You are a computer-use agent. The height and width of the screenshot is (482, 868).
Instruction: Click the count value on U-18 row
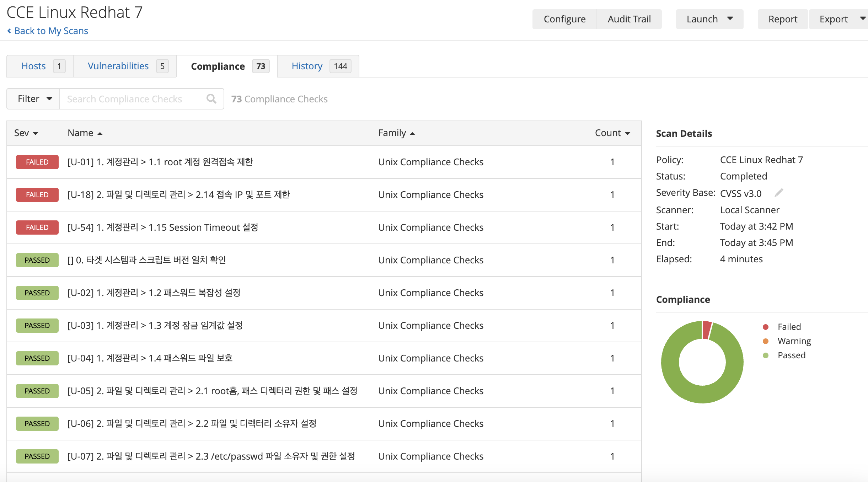click(612, 195)
